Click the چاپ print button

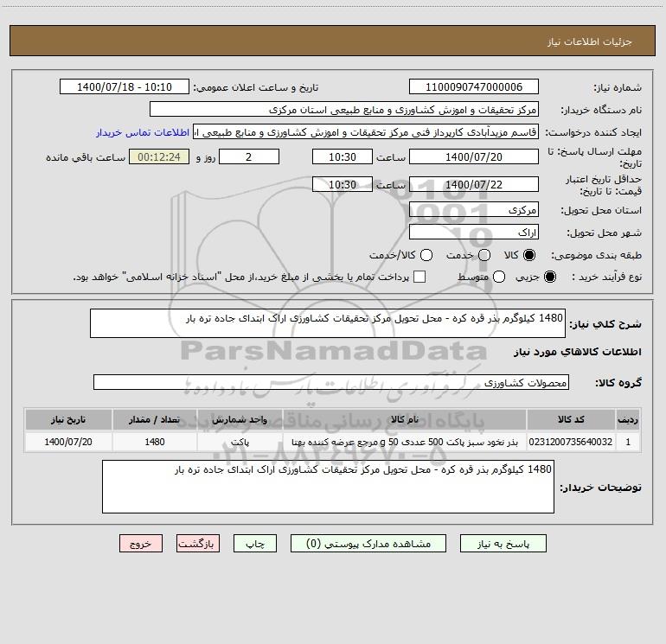click(x=255, y=544)
